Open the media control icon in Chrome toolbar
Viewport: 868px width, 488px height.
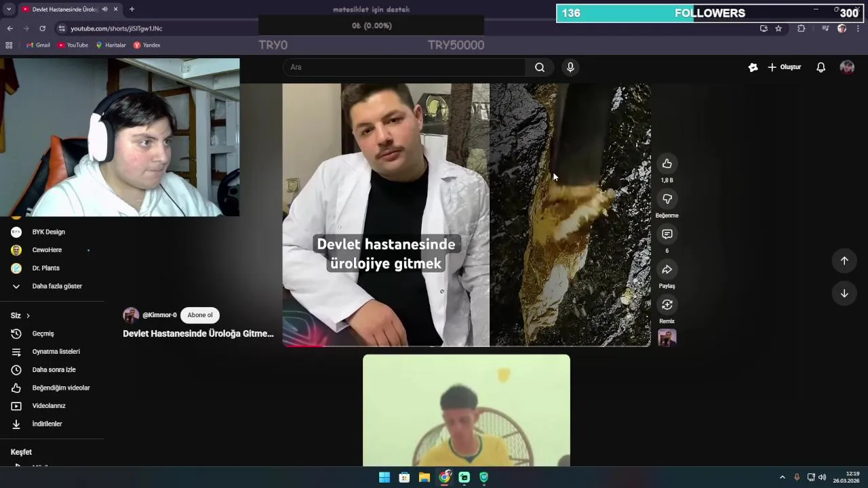click(825, 28)
